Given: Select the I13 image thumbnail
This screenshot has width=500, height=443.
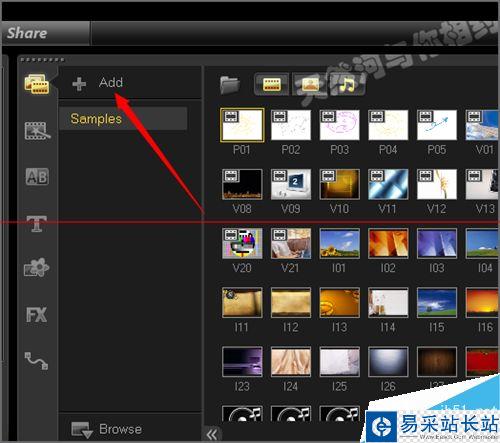Looking at the screenshot, I should tap(340, 303).
